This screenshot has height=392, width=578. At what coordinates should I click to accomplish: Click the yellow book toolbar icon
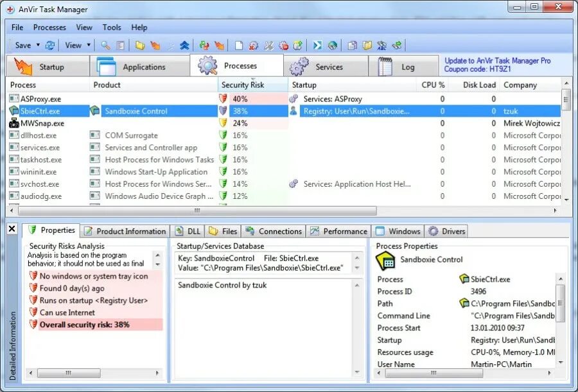pyautogui.click(x=367, y=46)
